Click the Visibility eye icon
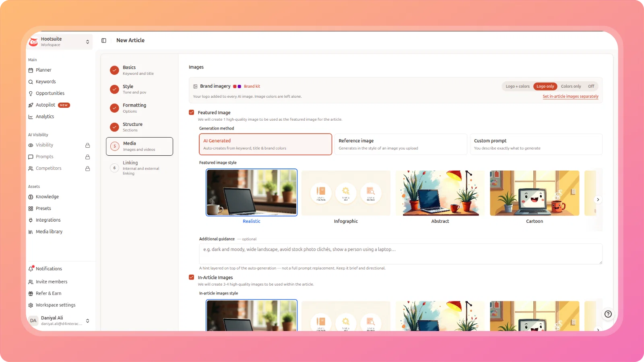The height and width of the screenshot is (362, 644). pyautogui.click(x=31, y=145)
